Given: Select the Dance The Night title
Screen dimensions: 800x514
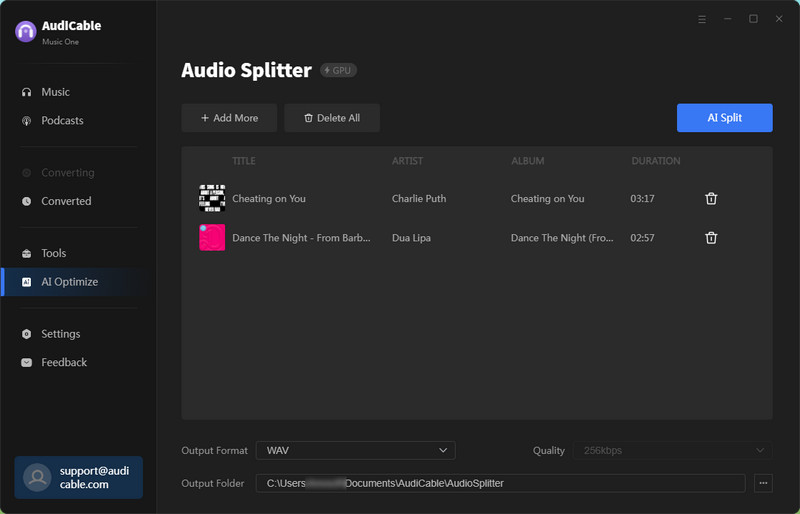Looking at the screenshot, I should 302,238.
